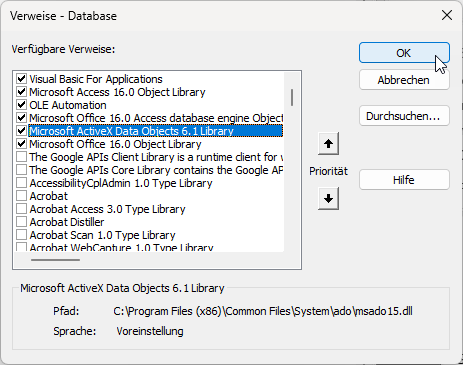
Task: Select the OLE Automation row text
Action: [68, 105]
